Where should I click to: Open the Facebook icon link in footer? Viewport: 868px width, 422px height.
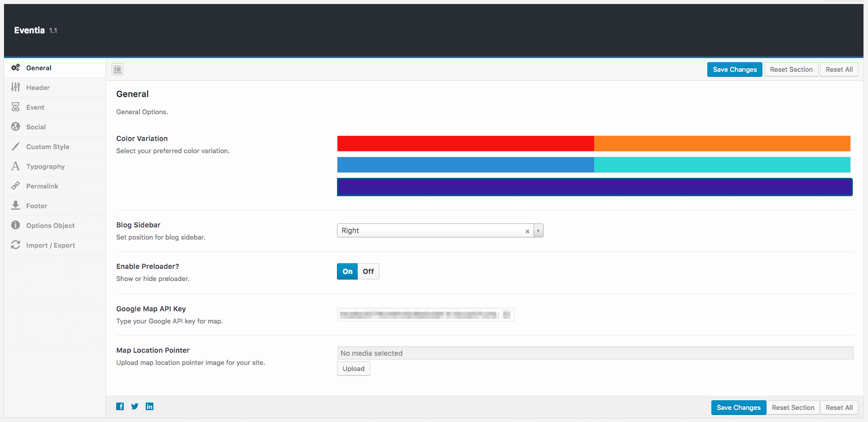coord(120,406)
